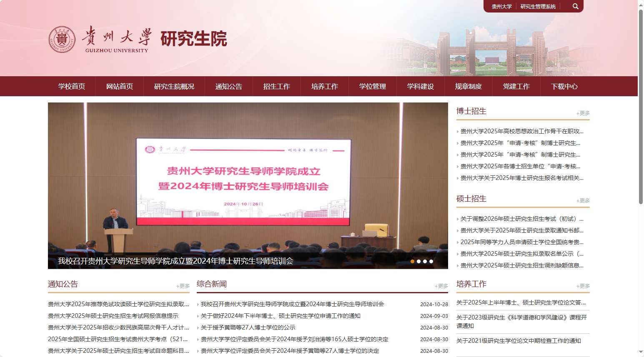Open the 招生工作 navigation menu
Screen dimensions: 644x357
click(x=276, y=86)
